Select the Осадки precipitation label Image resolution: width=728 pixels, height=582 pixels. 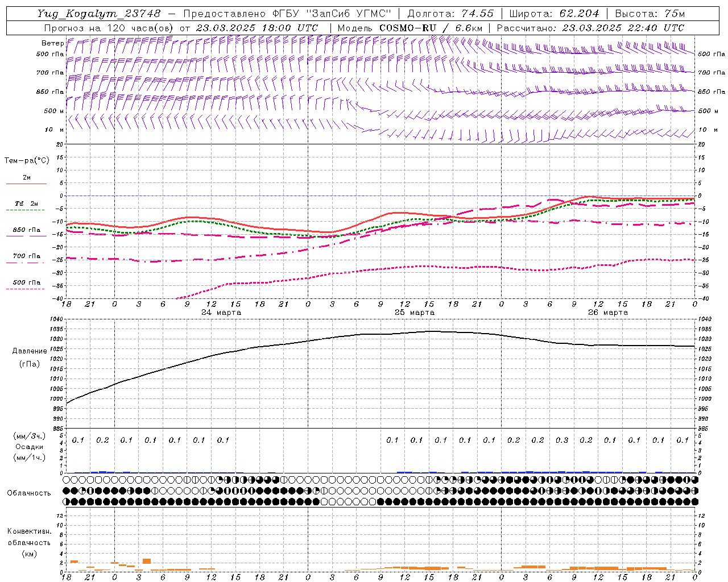pyautogui.click(x=30, y=447)
